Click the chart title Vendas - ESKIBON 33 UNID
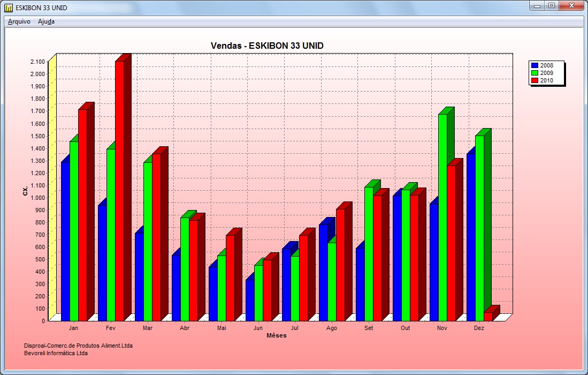 pyautogui.click(x=267, y=46)
